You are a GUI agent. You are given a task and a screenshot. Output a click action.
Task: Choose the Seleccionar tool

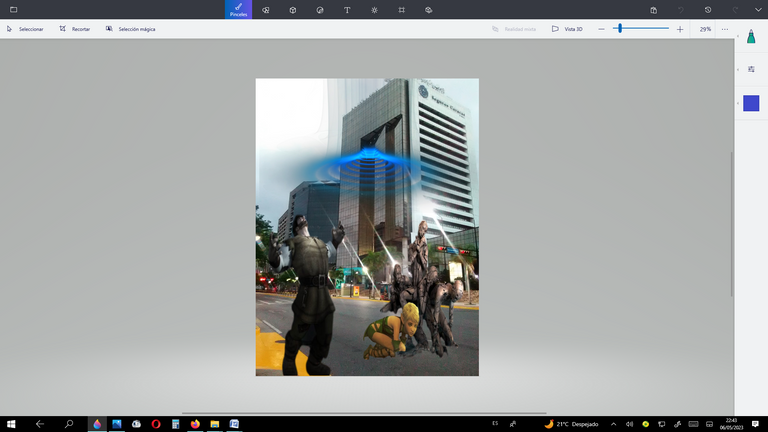click(x=25, y=29)
